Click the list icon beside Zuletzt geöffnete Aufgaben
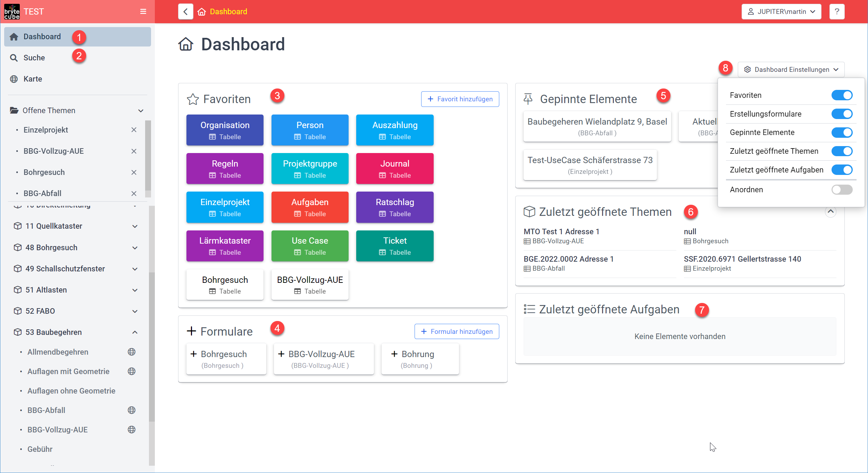Viewport: 868px width, 473px height. tap(529, 309)
